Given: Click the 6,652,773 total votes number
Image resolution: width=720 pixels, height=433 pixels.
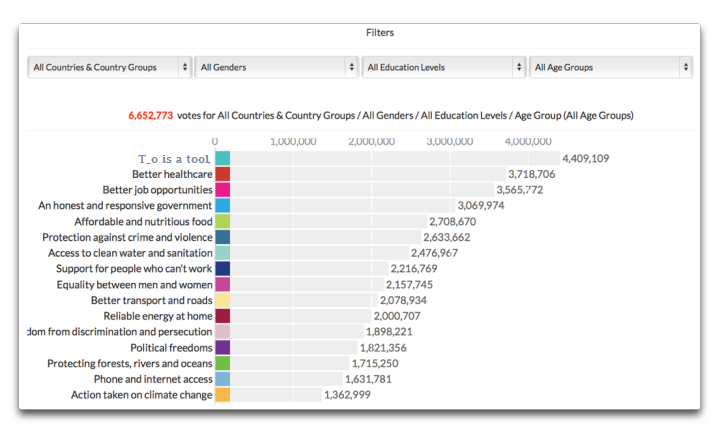Looking at the screenshot, I should (x=151, y=115).
